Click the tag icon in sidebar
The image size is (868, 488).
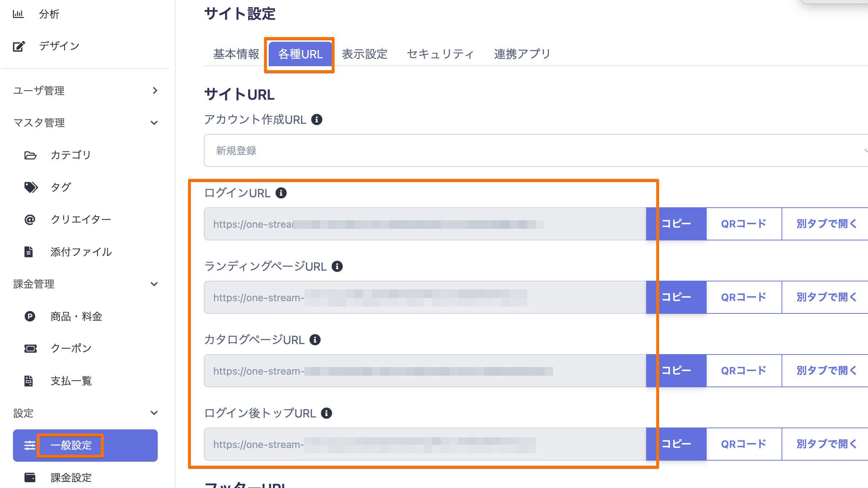pyautogui.click(x=31, y=187)
